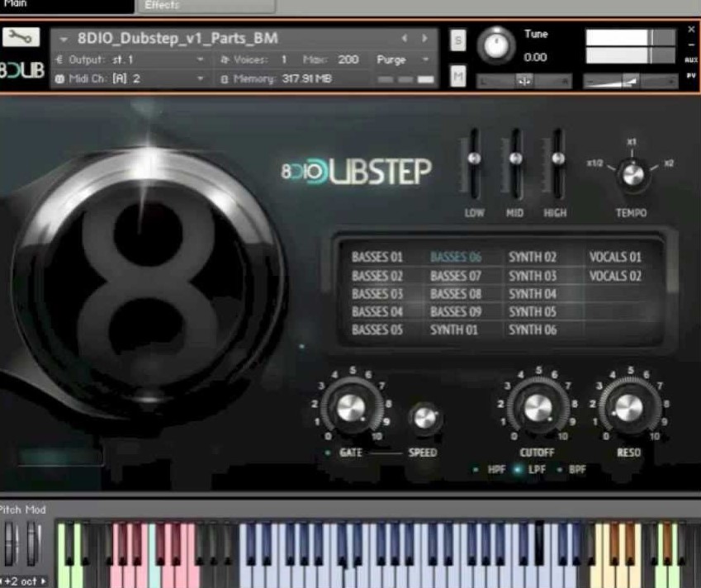
Task: Select the BASSES 01 preset
Action: point(377,257)
